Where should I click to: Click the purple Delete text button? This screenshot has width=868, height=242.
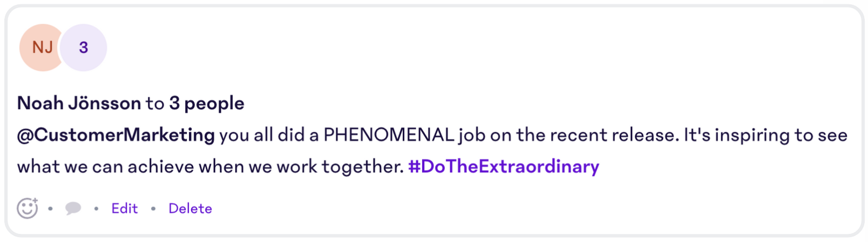click(190, 209)
